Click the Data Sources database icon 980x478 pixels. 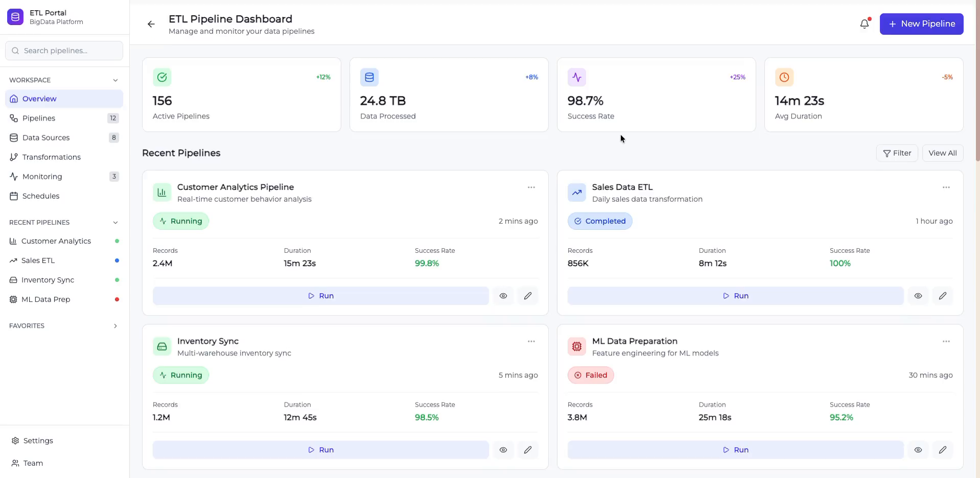click(14, 137)
